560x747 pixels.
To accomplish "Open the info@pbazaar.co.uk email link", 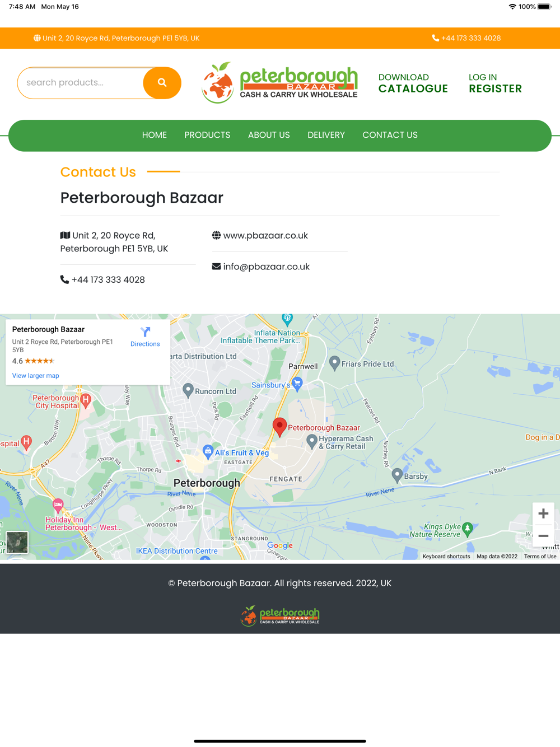I will 266,267.
